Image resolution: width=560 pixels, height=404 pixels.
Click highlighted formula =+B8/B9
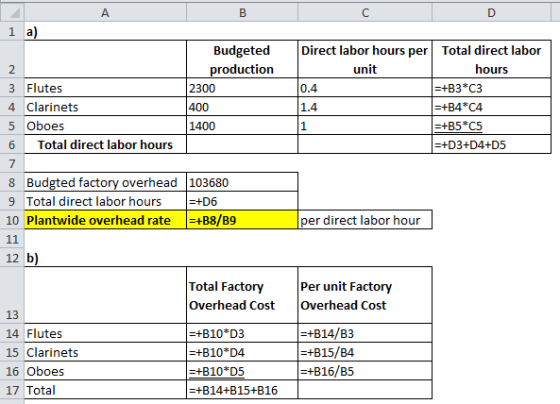tap(242, 220)
